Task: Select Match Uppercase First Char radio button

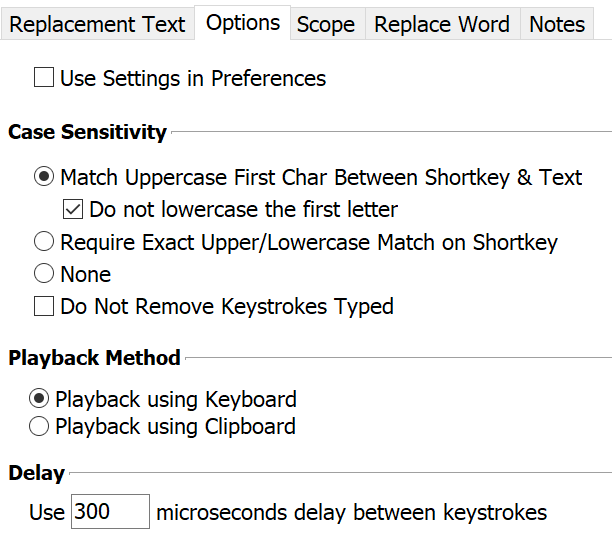Action: coord(44,178)
